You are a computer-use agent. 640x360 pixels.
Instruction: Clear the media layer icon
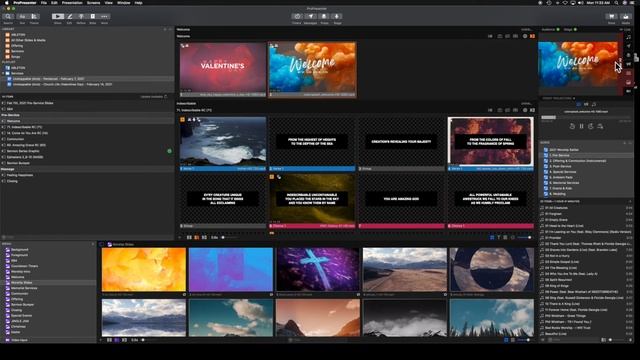click(629, 82)
